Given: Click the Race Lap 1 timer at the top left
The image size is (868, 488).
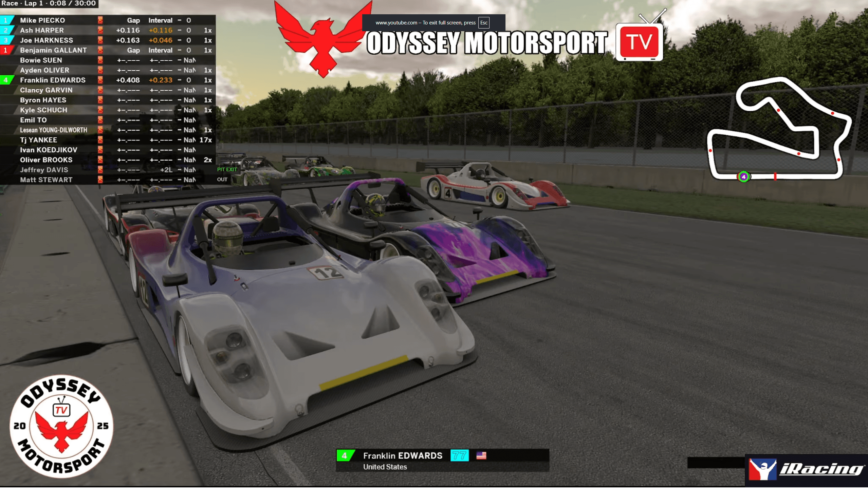Looking at the screenshot, I should coord(49,4).
